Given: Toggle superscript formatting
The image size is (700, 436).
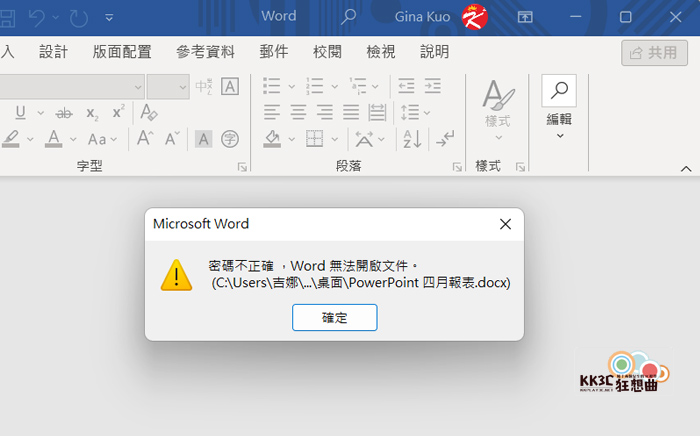Looking at the screenshot, I should click(x=118, y=112).
